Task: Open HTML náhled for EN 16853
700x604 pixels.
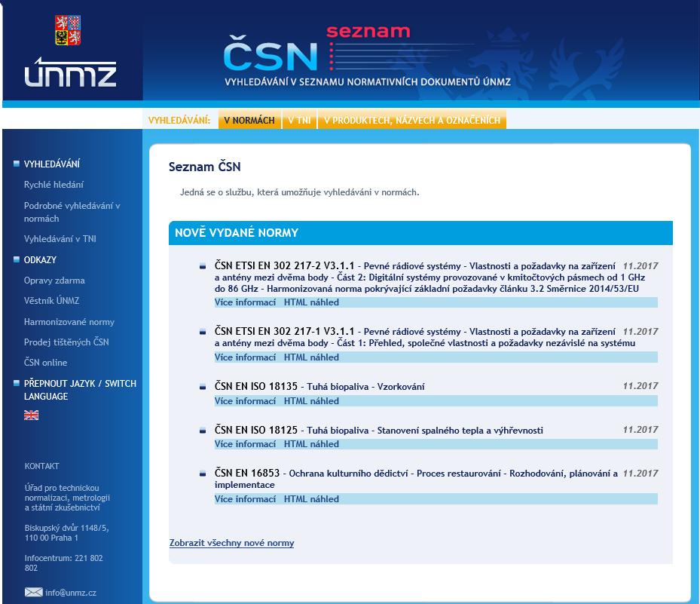Action: click(311, 499)
